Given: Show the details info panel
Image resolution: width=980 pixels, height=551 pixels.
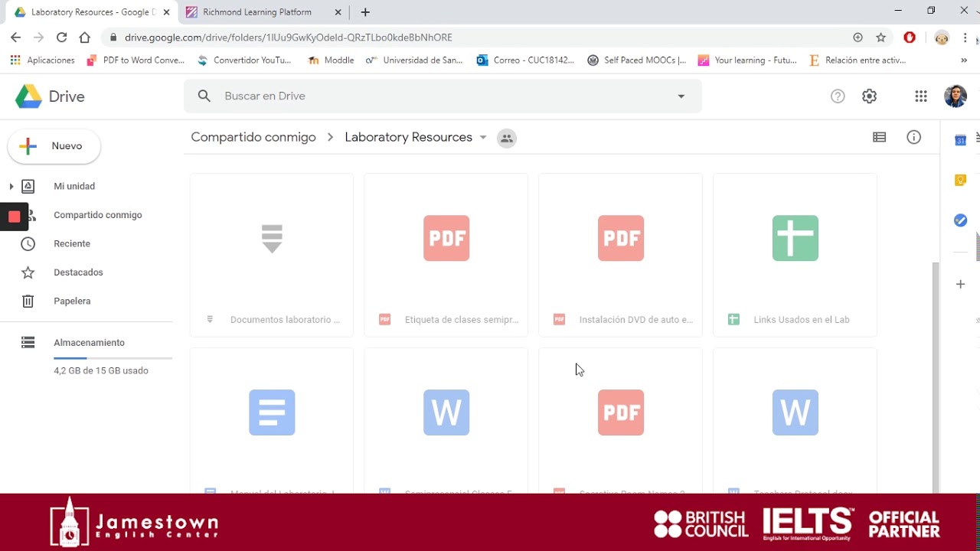Looking at the screenshot, I should click(913, 138).
